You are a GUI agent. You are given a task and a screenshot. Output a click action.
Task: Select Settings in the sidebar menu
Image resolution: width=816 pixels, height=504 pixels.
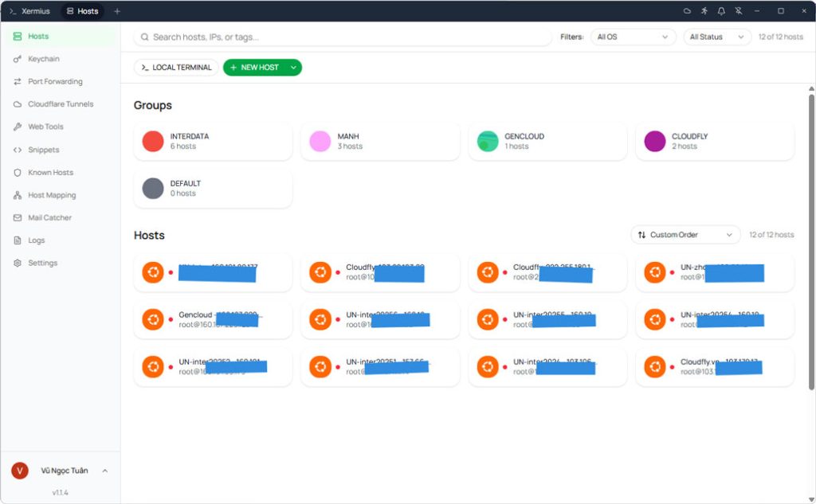click(41, 263)
